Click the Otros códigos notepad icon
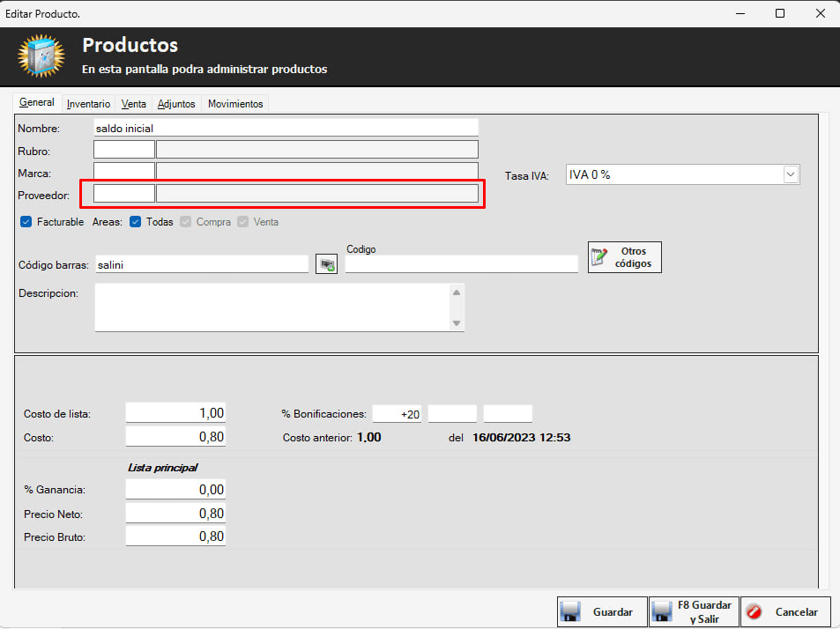Image resolution: width=840 pixels, height=629 pixels. (600, 257)
